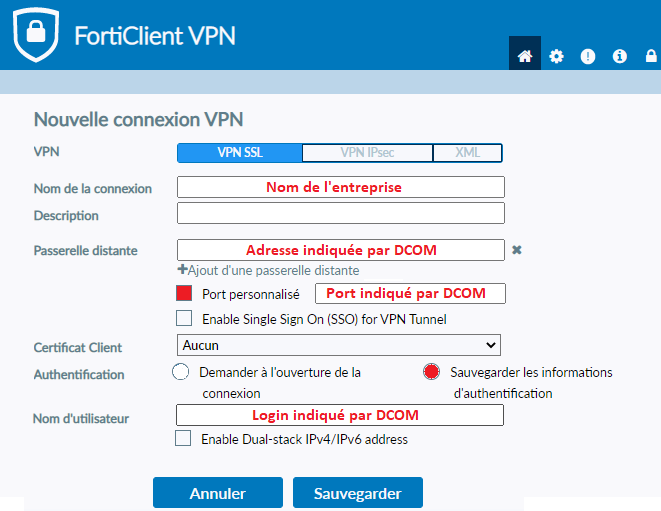Open settings gear icon
This screenshot has height=511, width=661.
click(556, 56)
